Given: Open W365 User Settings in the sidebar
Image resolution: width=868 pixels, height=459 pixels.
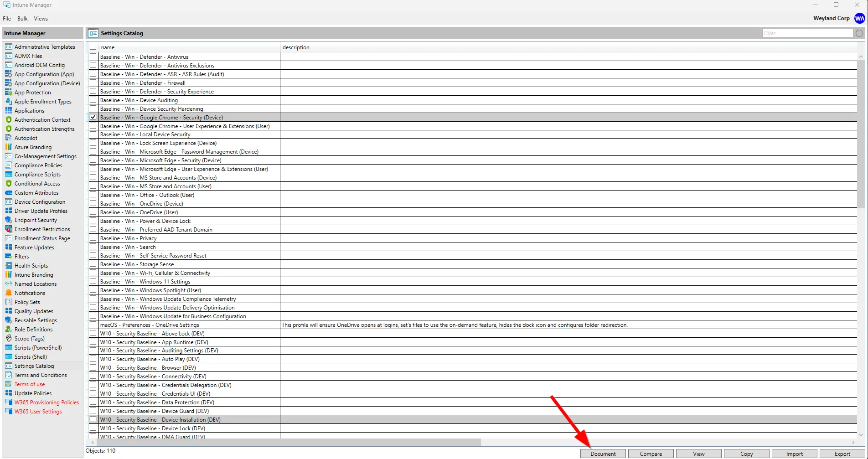Looking at the screenshot, I should coord(38,412).
